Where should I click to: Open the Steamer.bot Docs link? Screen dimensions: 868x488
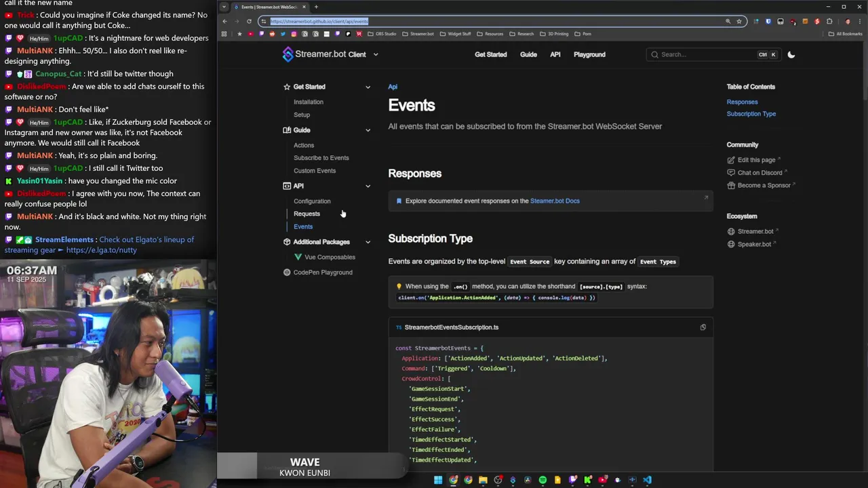pos(555,201)
